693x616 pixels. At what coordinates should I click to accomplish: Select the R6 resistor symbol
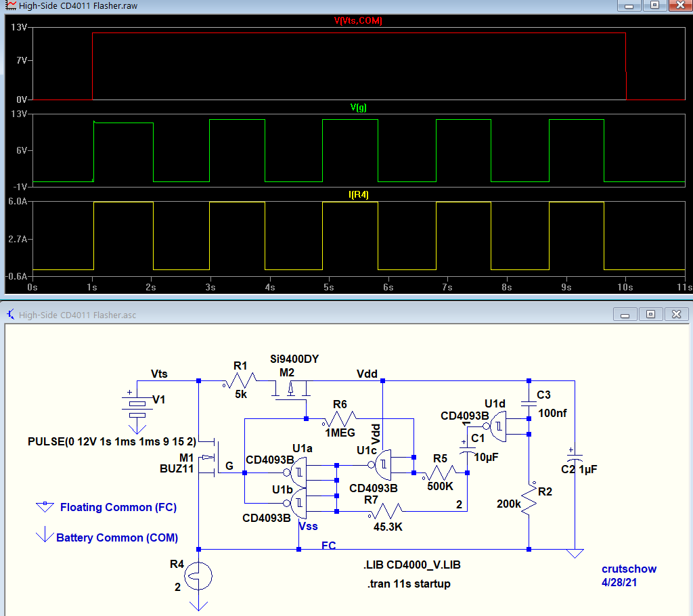340,418
